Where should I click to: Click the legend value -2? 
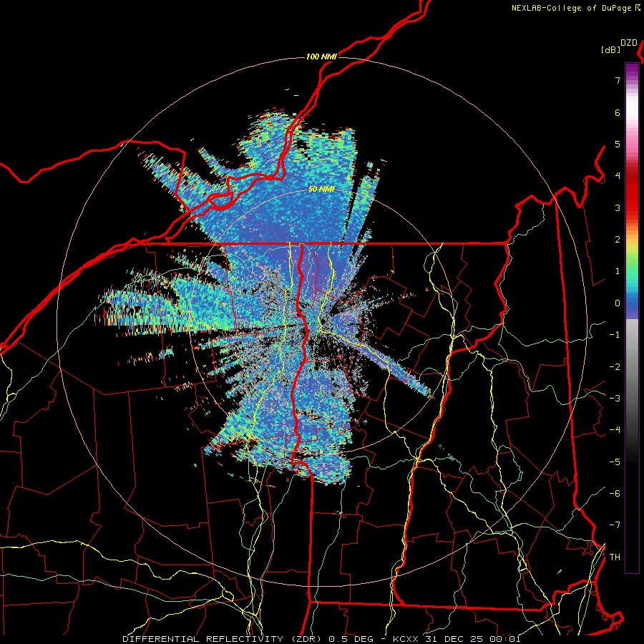(x=615, y=367)
